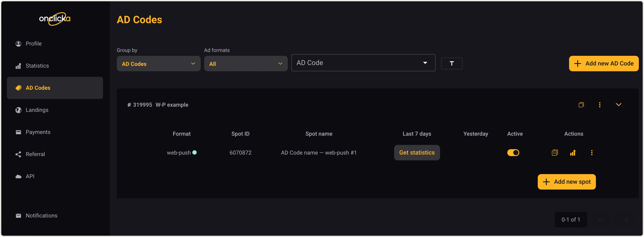Collapse the W-P example ad code panel

pyautogui.click(x=619, y=104)
